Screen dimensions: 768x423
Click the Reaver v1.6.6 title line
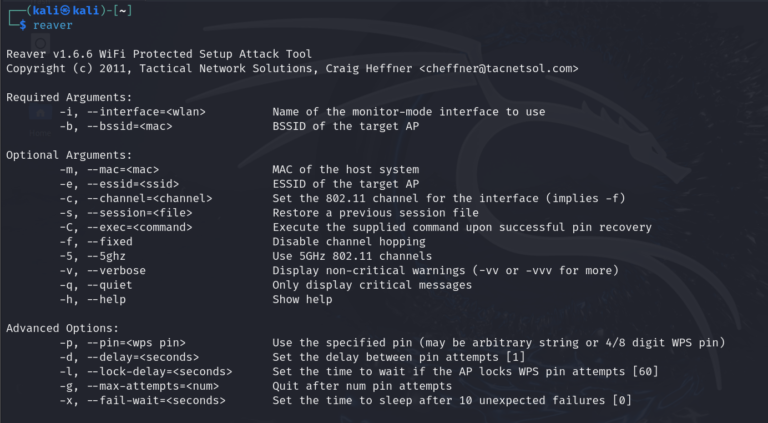(x=159, y=53)
